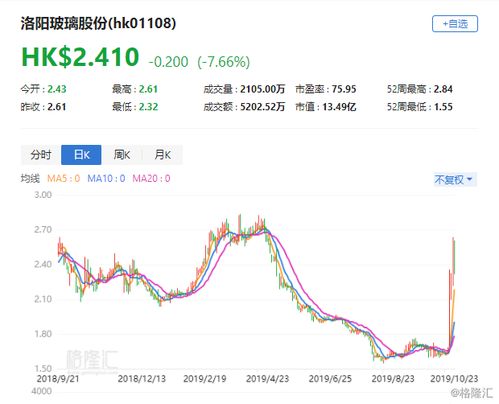
Task: Click the 2019/2/19 date axis label
Action: (x=205, y=379)
